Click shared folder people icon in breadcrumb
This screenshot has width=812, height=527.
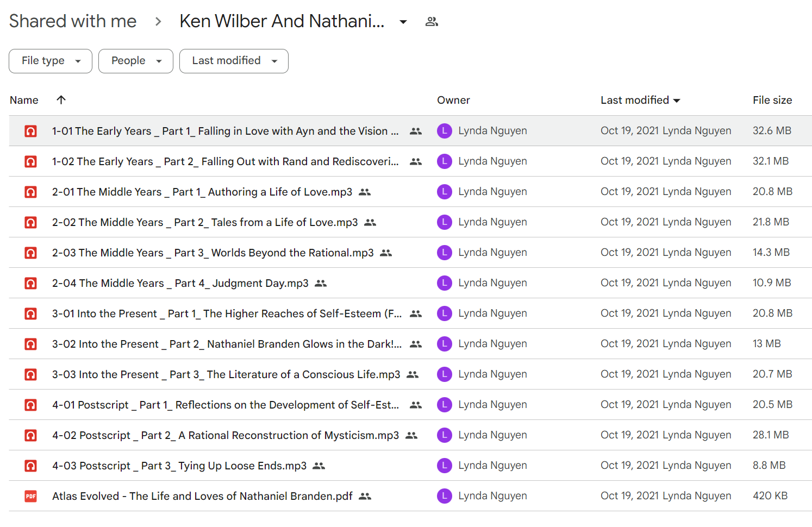click(x=432, y=22)
